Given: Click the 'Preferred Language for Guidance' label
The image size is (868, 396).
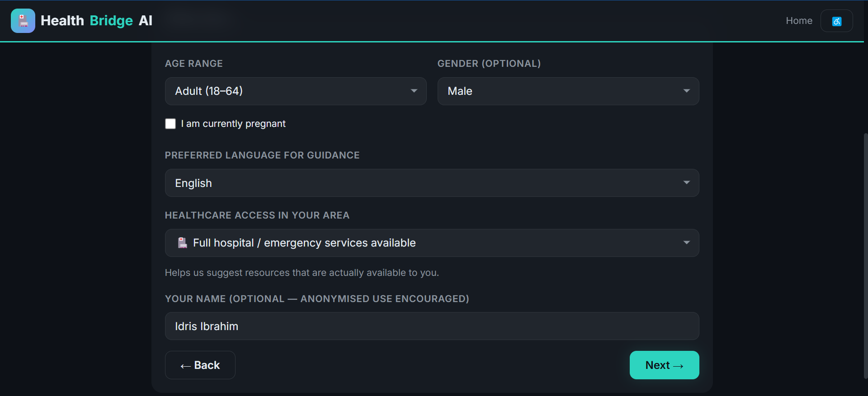Looking at the screenshot, I should click(262, 155).
